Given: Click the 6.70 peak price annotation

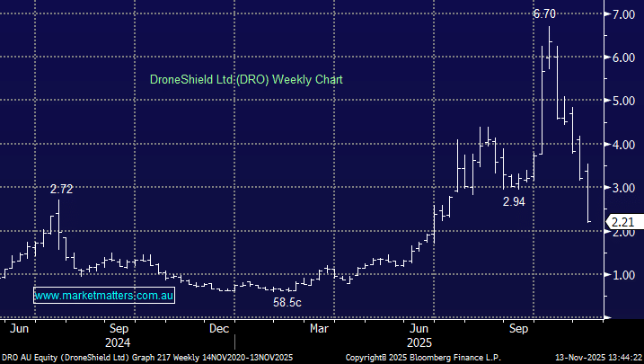Looking at the screenshot, I should click(x=545, y=14).
